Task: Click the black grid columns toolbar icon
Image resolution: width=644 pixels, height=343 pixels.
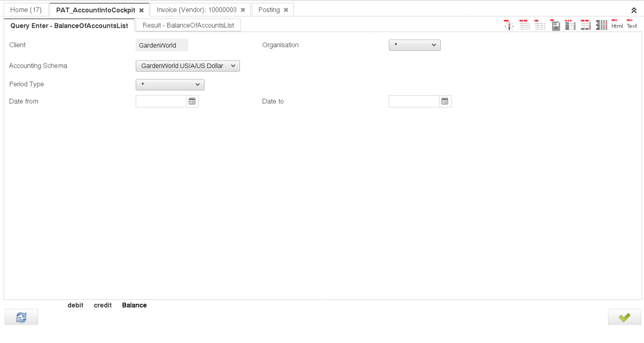Action: click(601, 25)
